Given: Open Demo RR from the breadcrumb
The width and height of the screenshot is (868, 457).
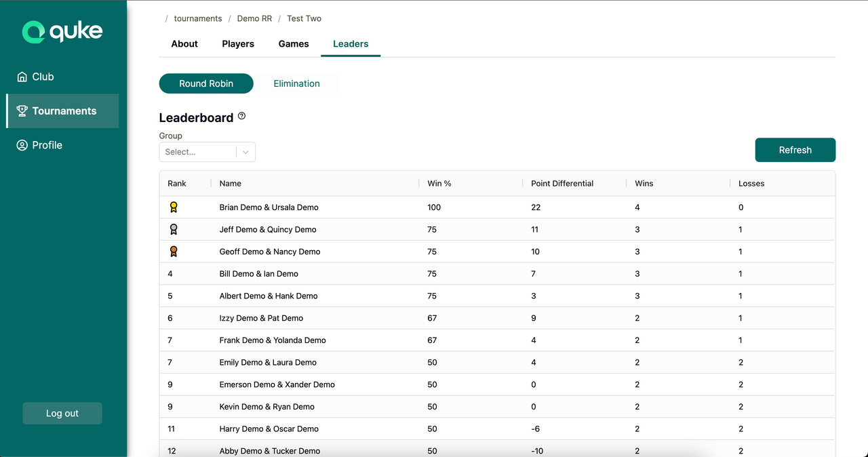Looking at the screenshot, I should pos(254,18).
